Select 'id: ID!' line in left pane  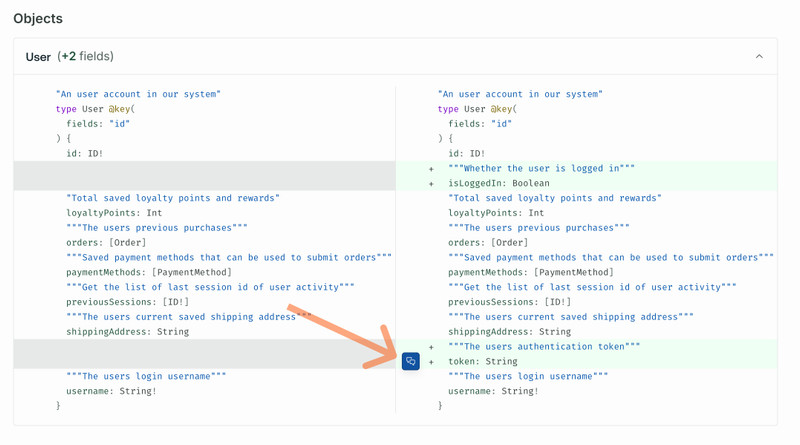coord(85,153)
